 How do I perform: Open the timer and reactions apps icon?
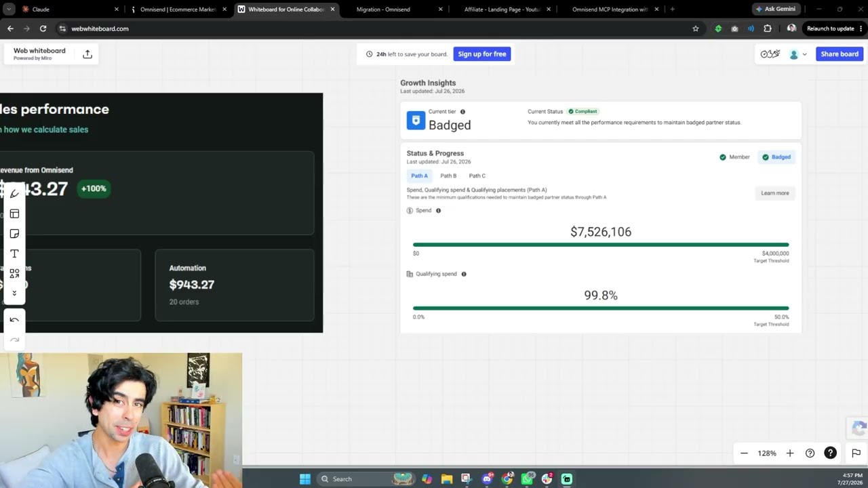pos(770,54)
